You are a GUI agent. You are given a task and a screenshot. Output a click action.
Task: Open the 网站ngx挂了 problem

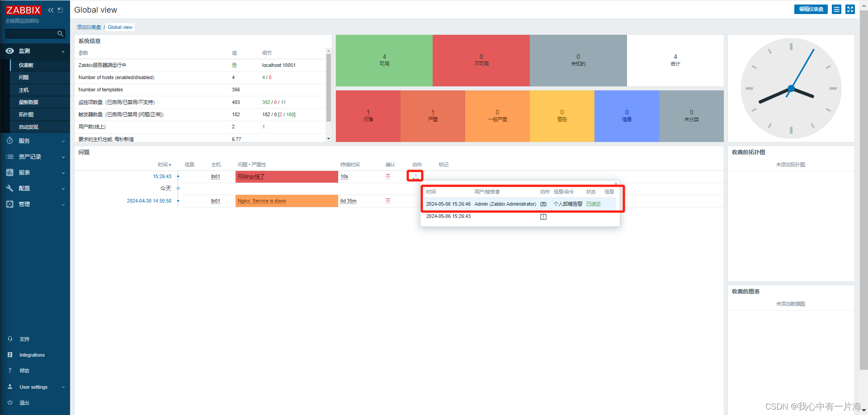point(251,177)
